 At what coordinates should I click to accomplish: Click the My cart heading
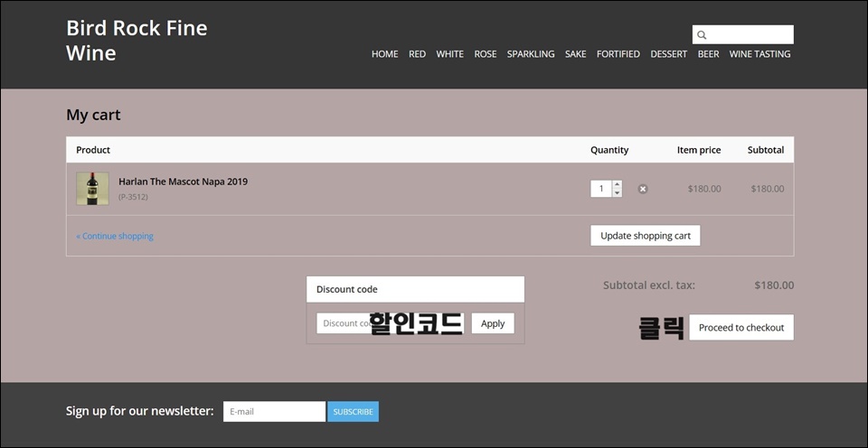coord(93,115)
